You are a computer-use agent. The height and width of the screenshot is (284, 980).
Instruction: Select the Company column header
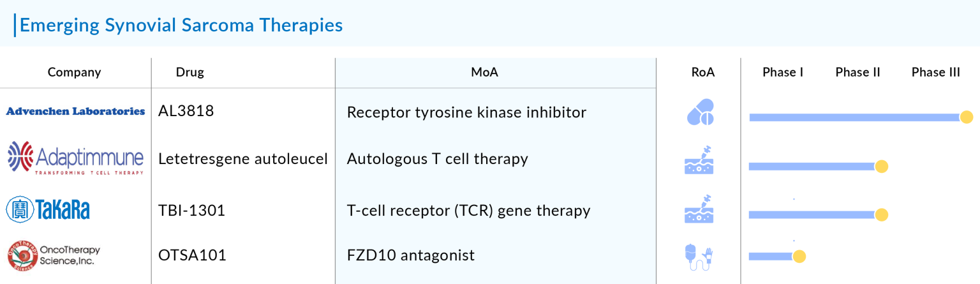tap(75, 72)
